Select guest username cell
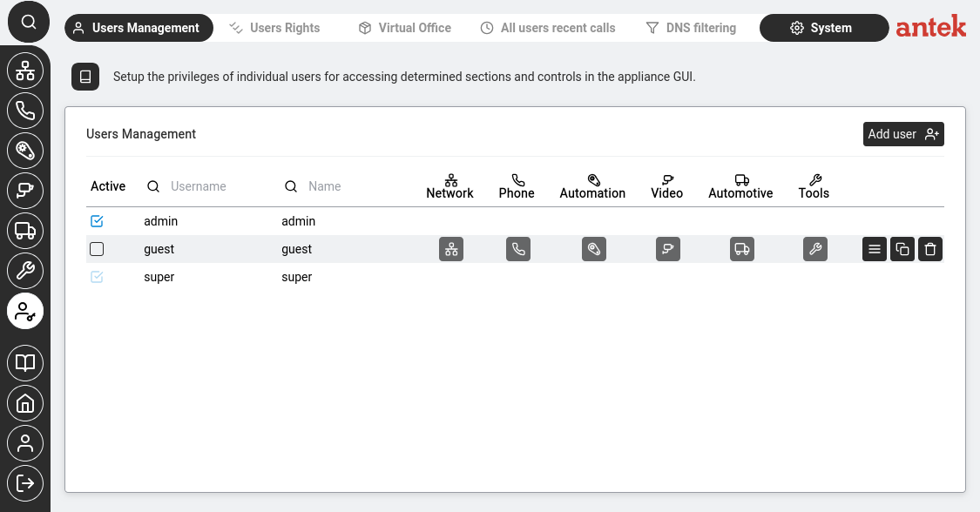The height and width of the screenshot is (512, 980). (x=159, y=249)
